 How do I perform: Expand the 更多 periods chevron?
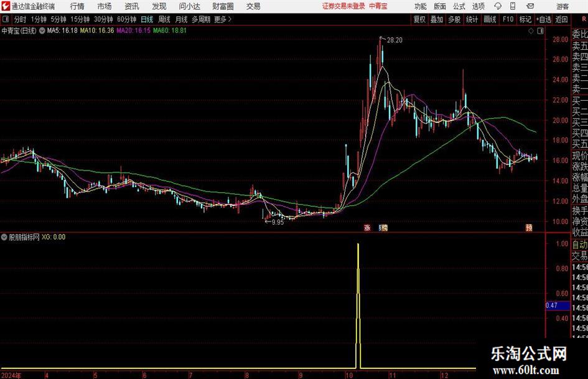[x=230, y=19]
